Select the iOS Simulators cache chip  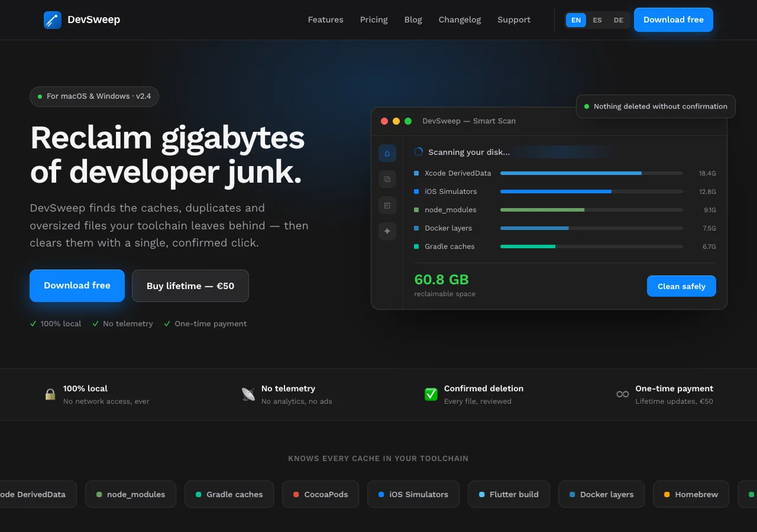click(x=413, y=494)
